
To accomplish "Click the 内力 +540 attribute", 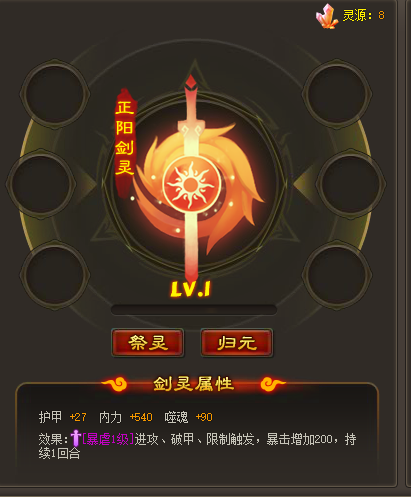I will click(126, 417).
